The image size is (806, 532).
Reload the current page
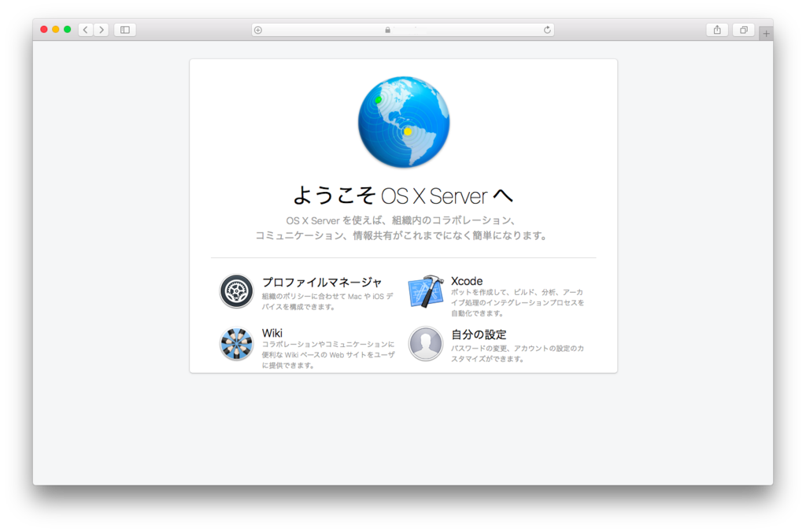[547, 29]
